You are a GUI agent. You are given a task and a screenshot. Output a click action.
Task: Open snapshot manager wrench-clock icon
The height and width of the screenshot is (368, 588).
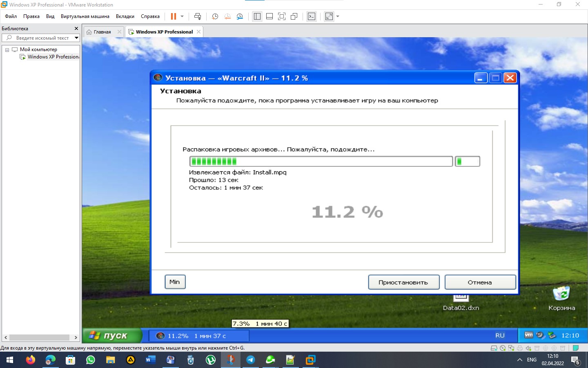click(240, 16)
